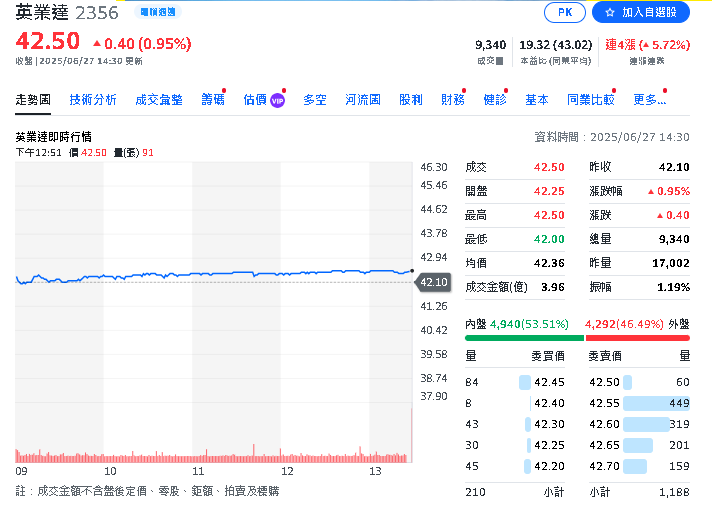The image size is (712, 513).
Task: Add stock via 加入自選股 button
Action: click(x=641, y=12)
